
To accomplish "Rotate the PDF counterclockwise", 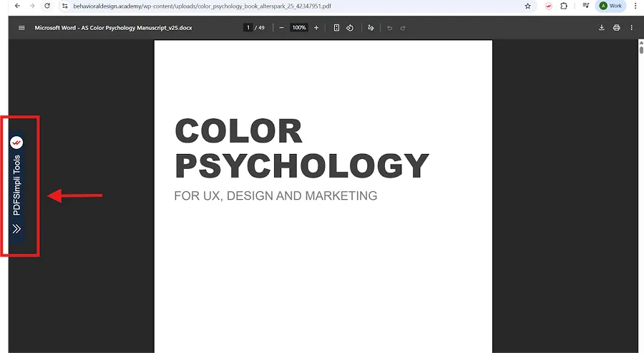I will click(350, 28).
